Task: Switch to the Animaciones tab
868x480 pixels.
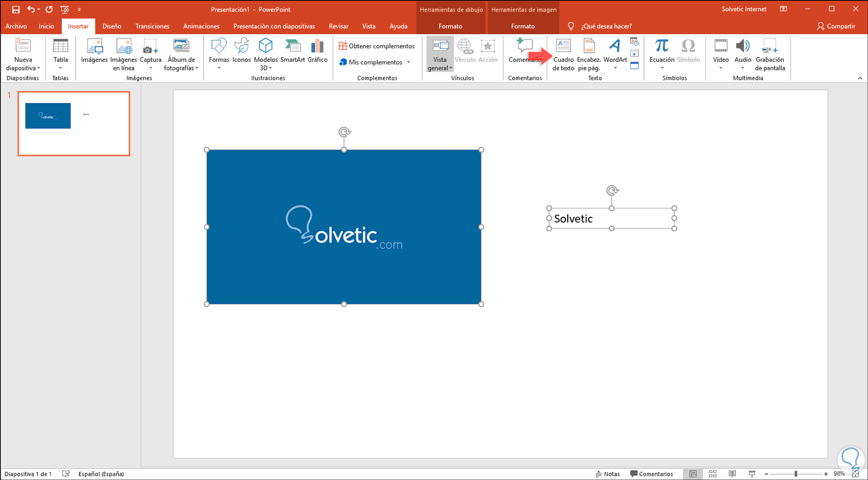Action: tap(201, 26)
